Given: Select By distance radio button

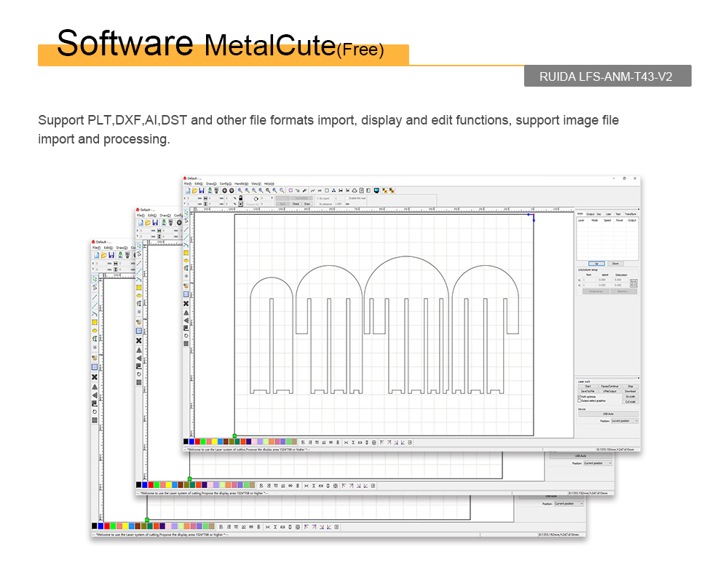Looking at the screenshot, I should coord(317,205).
